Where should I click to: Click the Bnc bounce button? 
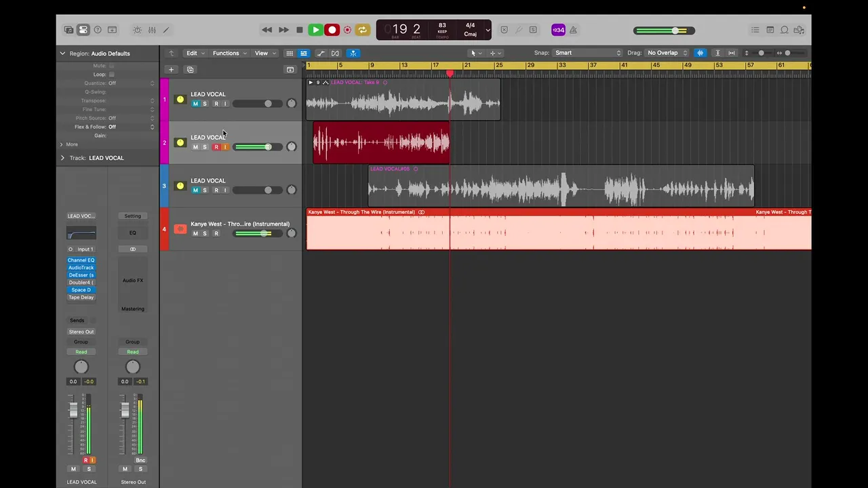pos(140,460)
